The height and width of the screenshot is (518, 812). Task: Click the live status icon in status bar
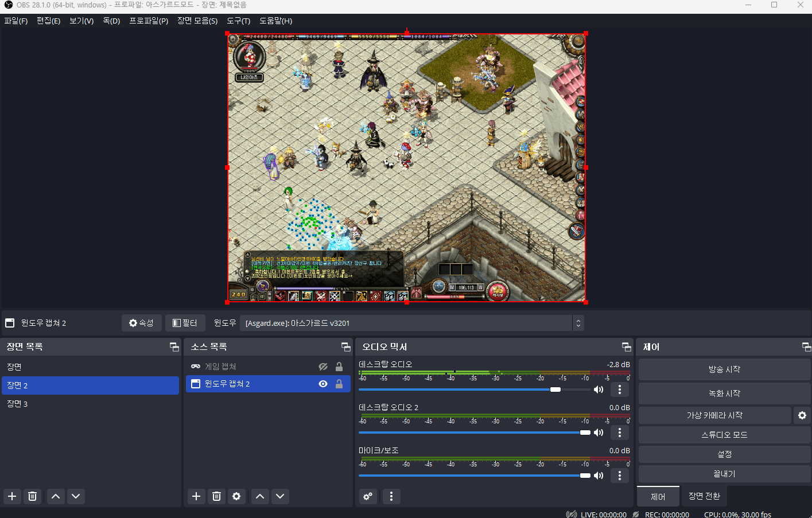[x=572, y=515]
